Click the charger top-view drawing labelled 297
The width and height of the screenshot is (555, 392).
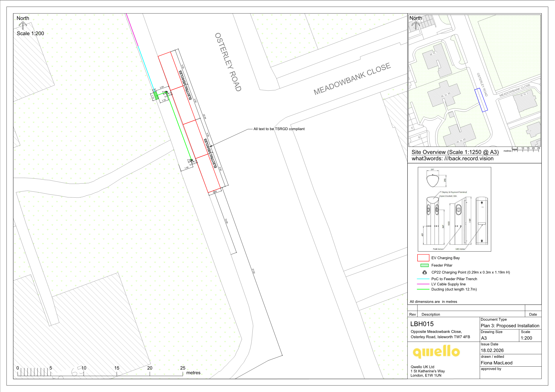click(x=432, y=181)
